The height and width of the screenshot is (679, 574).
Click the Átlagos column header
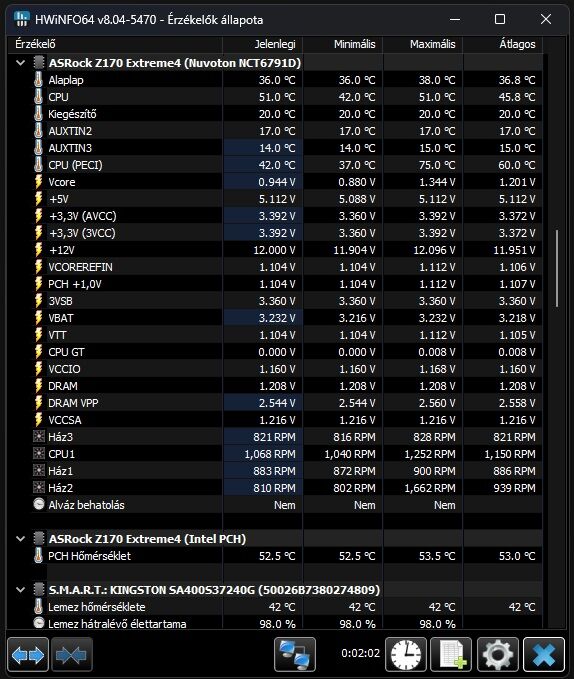point(503,44)
